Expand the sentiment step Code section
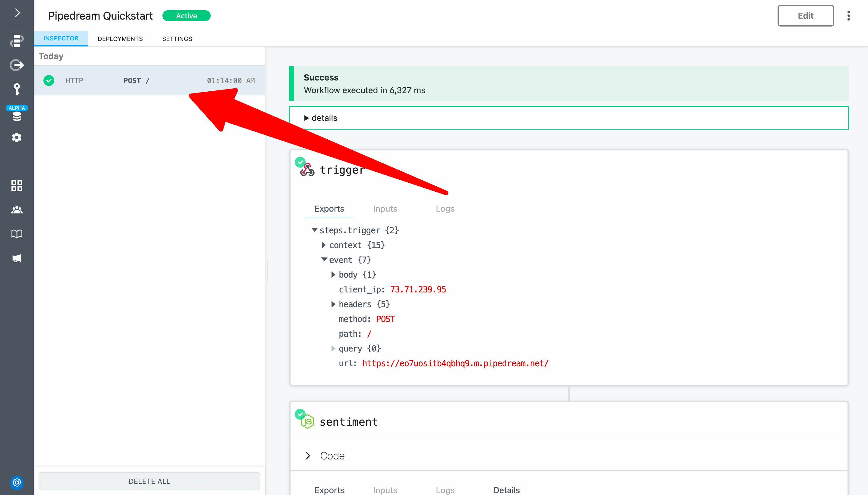 (x=308, y=456)
